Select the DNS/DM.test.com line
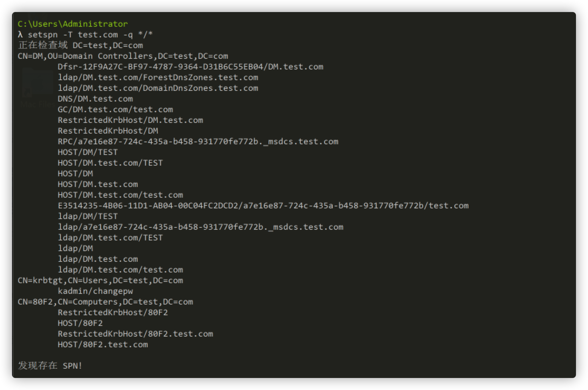The height and width of the screenshot is (390, 588). tap(95, 99)
